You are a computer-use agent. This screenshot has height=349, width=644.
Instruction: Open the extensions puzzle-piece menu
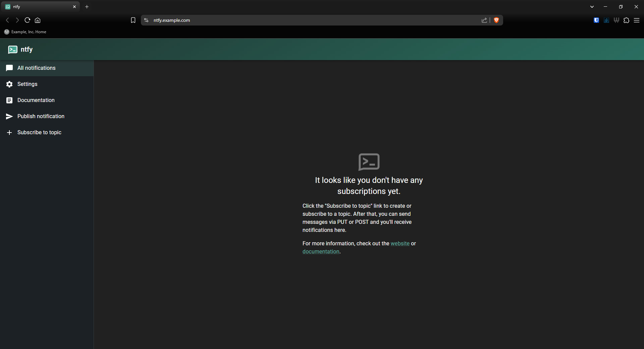(x=626, y=20)
